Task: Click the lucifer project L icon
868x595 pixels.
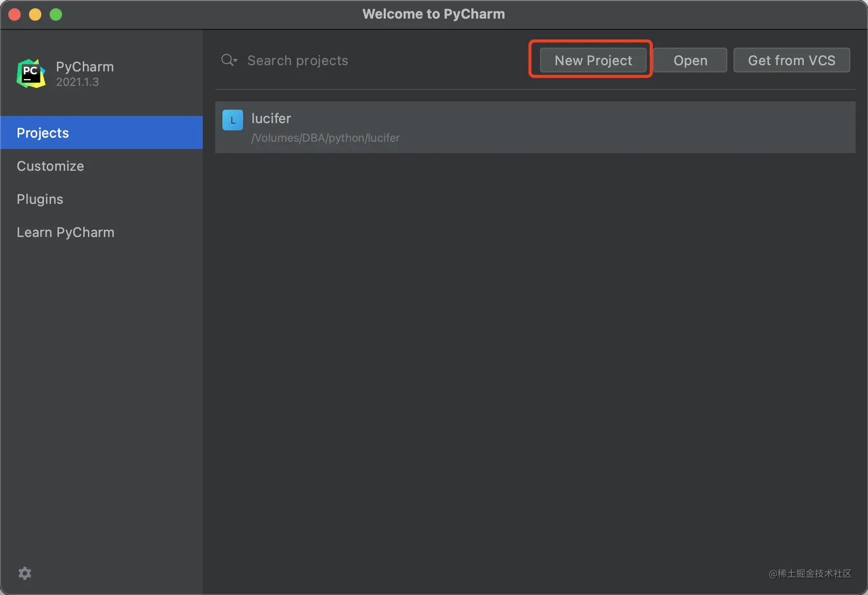Action: 233,120
